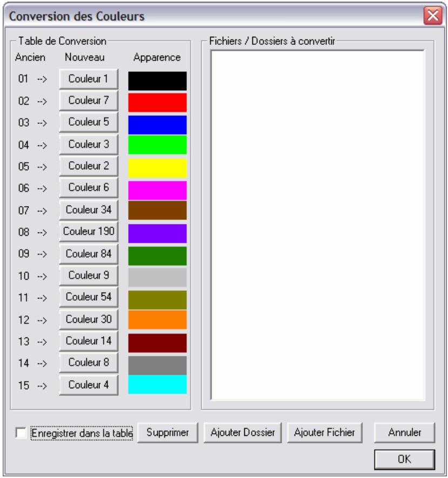
Task: Select the Couleur 190 button
Action: coord(89,231)
